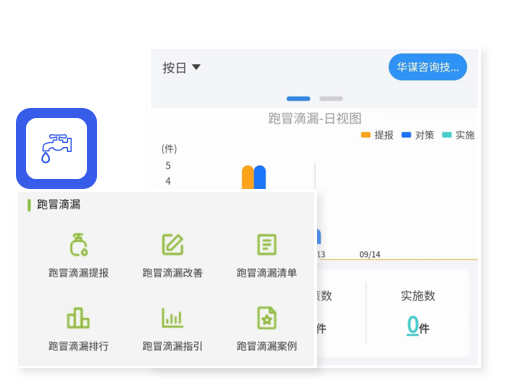This screenshot has width=505, height=388.
Task: Click the blue bar in the chart
Action: tap(260, 177)
